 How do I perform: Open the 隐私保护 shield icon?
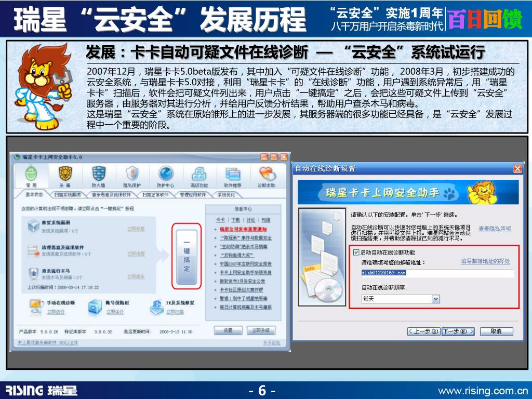click(x=132, y=174)
